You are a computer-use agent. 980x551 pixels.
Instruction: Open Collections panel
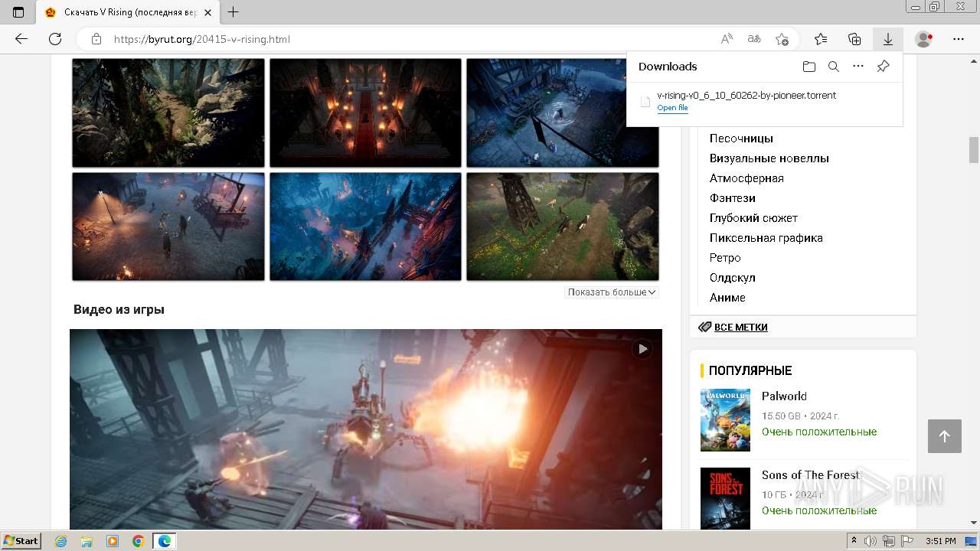[854, 39]
